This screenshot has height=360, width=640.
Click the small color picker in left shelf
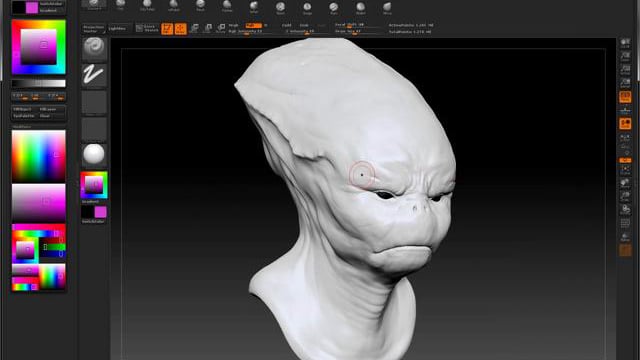point(94,185)
